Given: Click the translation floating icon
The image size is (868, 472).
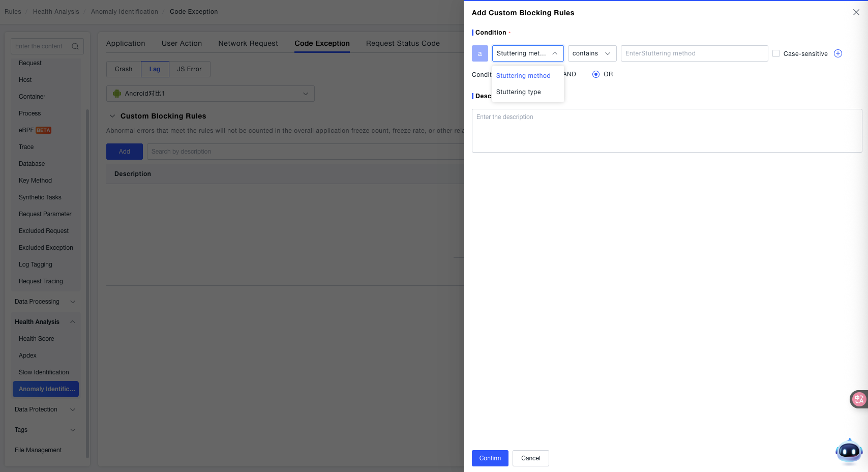Looking at the screenshot, I should tap(859, 399).
